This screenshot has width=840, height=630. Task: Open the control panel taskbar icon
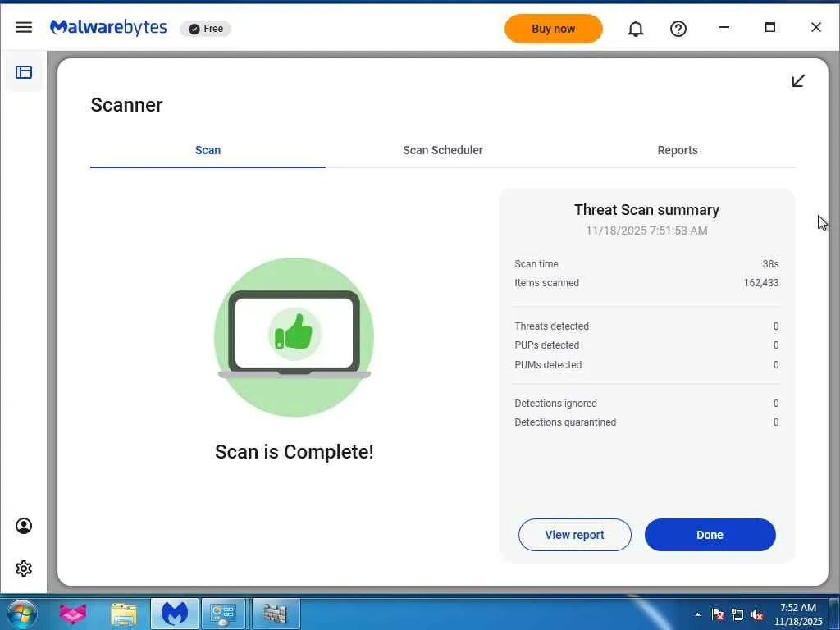223,614
